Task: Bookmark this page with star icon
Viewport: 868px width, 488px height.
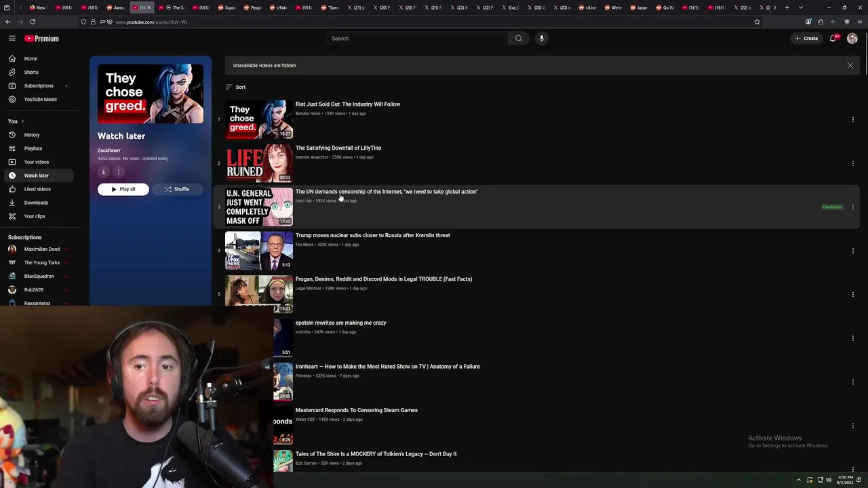Action: [x=757, y=22]
